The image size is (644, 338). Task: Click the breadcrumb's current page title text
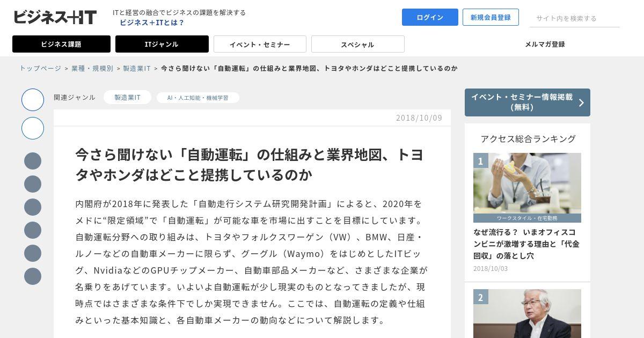tap(309, 68)
